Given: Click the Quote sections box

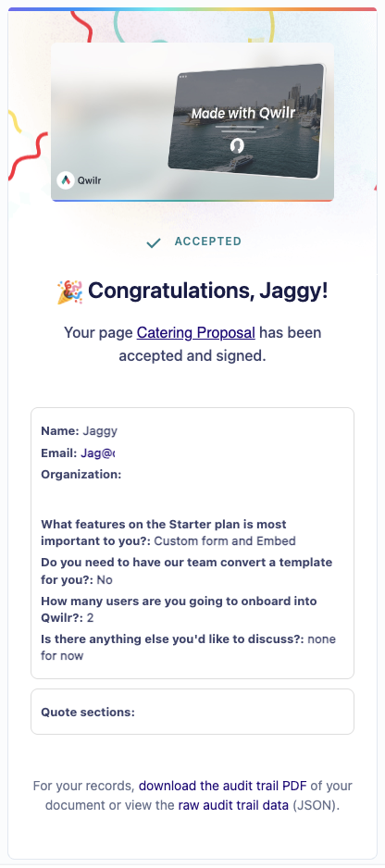Looking at the screenshot, I should coord(192,712).
